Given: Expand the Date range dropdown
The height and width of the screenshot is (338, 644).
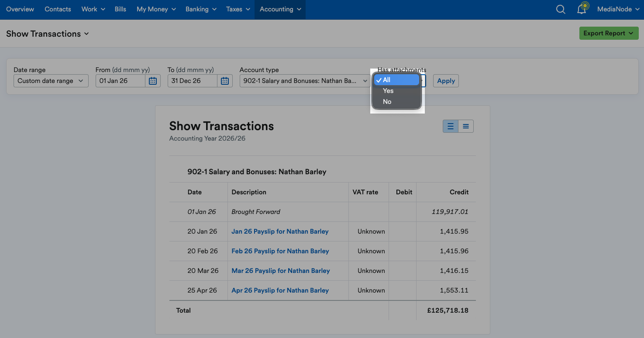Looking at the screenshot, I should 51,81.
